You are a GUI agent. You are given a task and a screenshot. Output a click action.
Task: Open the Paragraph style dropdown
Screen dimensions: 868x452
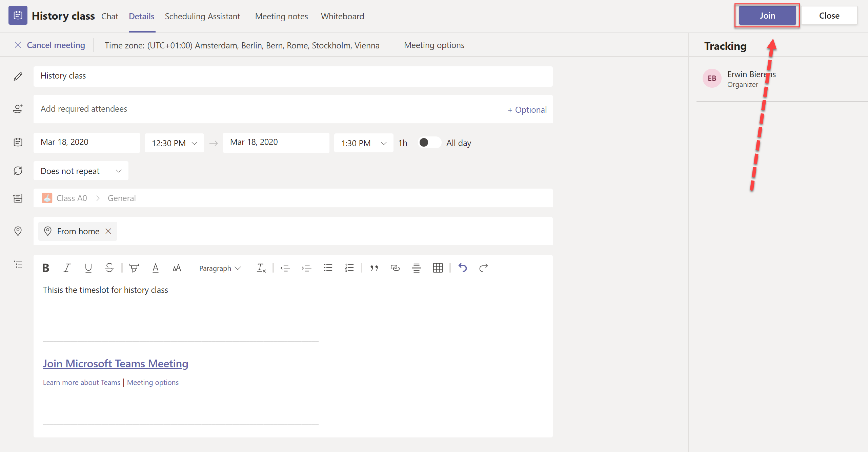(220, 268)
